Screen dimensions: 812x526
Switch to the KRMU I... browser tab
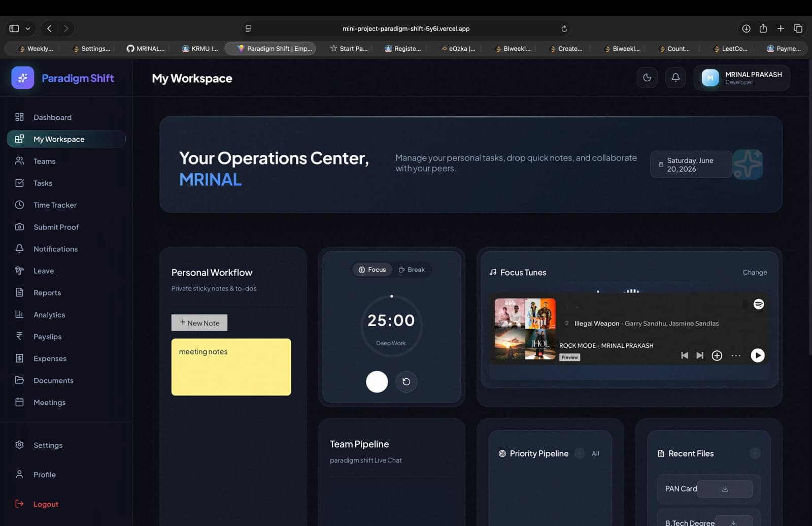click(x=200, y=49)
